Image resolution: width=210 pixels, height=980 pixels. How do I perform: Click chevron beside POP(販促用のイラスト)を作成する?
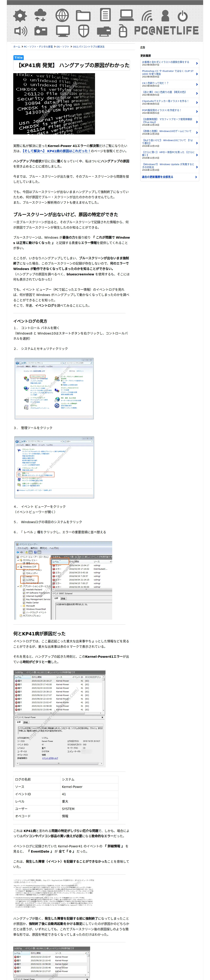click(197, 111)
